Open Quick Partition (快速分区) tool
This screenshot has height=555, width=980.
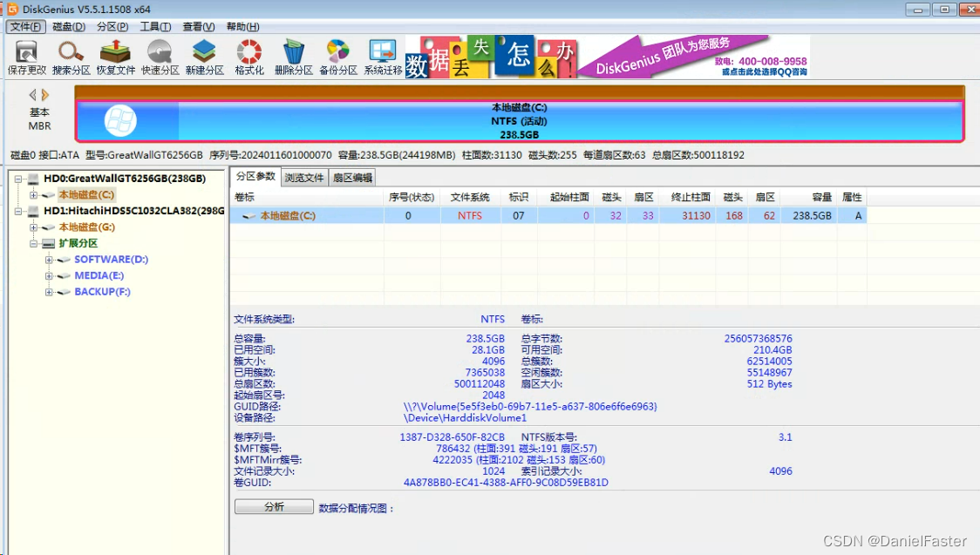pyautogui.click(x=160, y=58)
